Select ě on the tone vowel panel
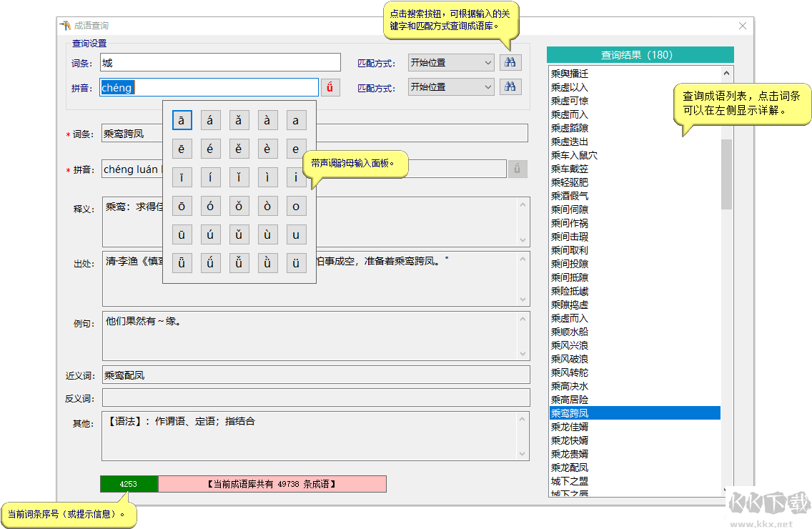The image size is (812, 529). 239,148
